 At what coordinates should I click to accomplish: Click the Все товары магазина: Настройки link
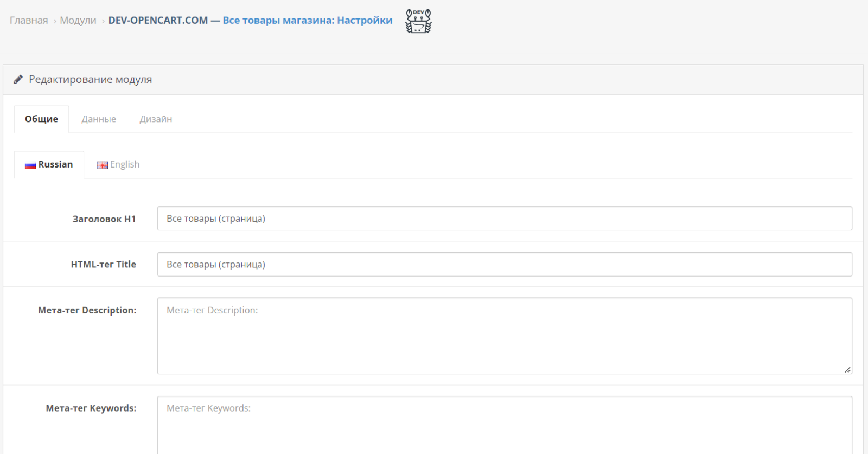coord(308,21)
